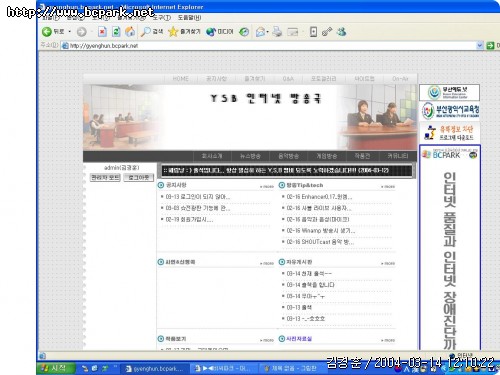This screenshot has width=500, height=375.
Task: Click the Mail envelope toolbar icon
Action: click(x=260, y=32)
